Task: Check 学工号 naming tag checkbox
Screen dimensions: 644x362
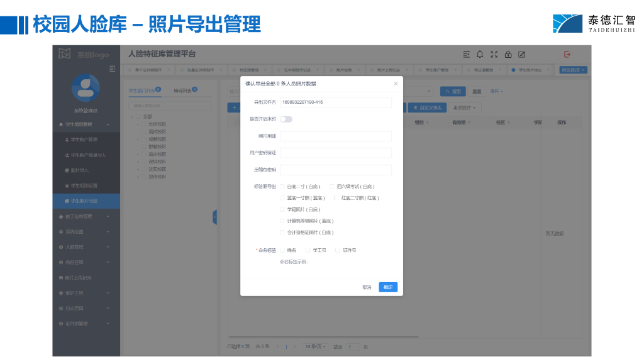Action: (307, 250)
